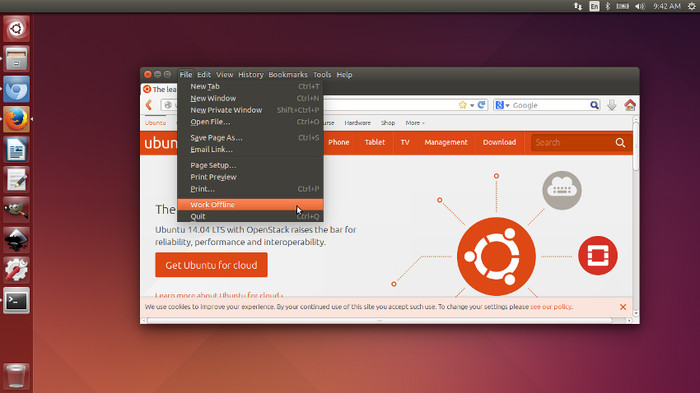Follow the see our policy link

(x=550, y=307)
